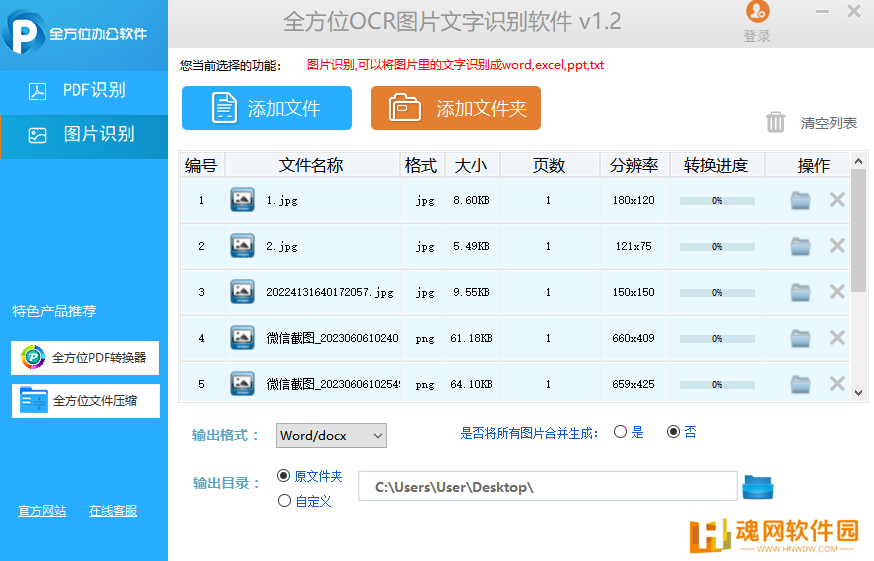Open folder for 2022413164017205​7.jpg row

point(800,292)
